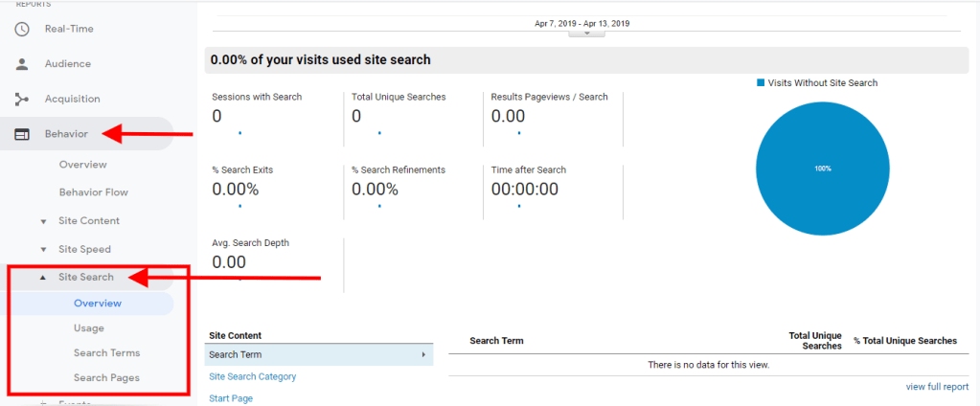The image size is (980, 406).
Task: Select Search Term dimension row
Action: pos(318,355)
